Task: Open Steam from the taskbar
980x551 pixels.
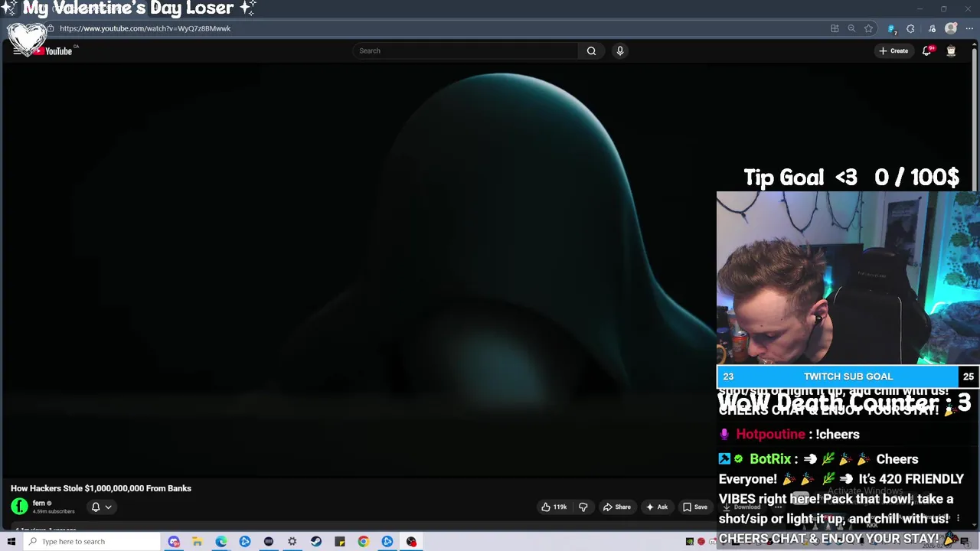Action: (x=315, y=541)
